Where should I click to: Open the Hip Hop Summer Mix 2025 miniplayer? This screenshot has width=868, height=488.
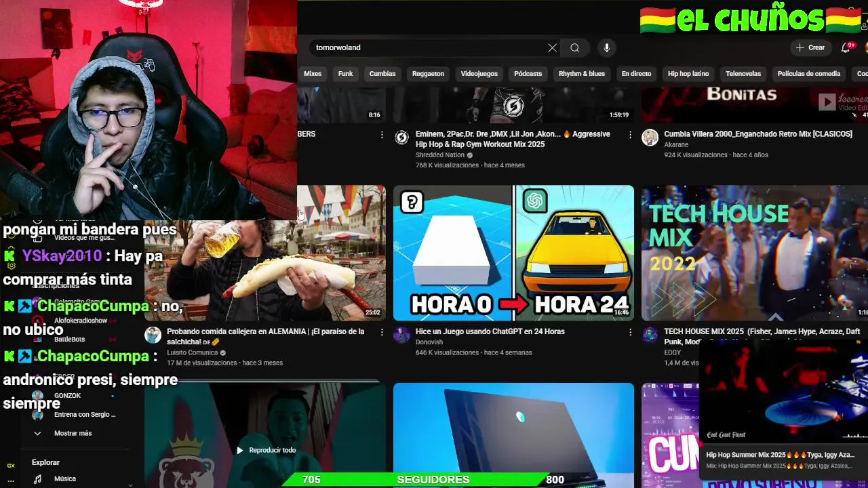coord(783,391)
